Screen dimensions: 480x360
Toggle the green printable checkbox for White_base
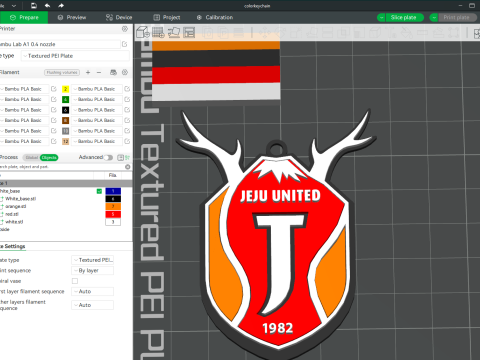point(99,191)
